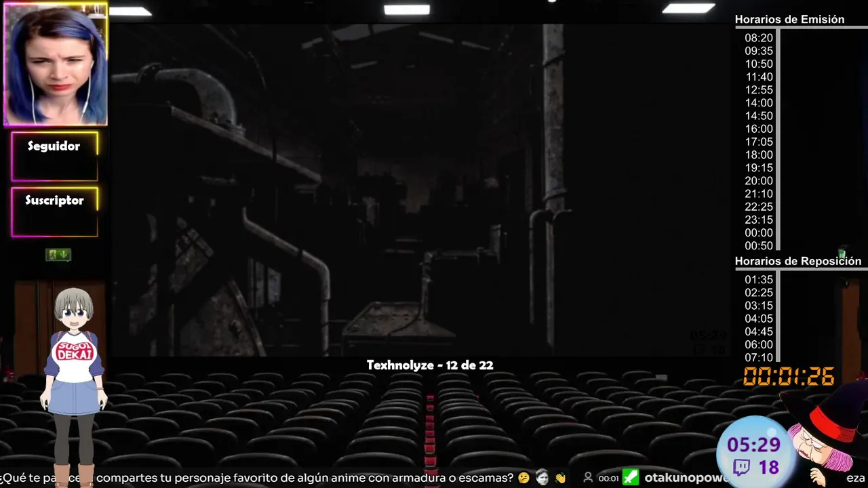Click the person silhouette icon in the ticker

588,478
